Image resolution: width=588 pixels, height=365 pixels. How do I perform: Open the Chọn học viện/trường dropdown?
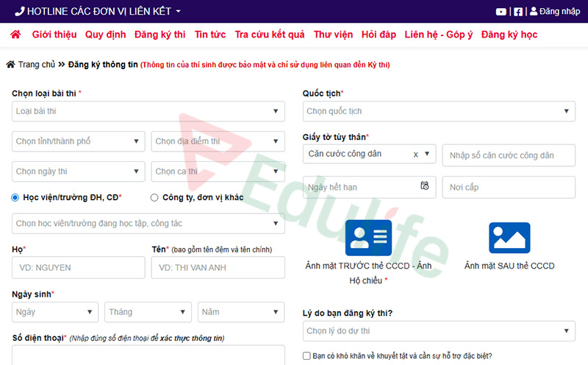coord(148,224)
